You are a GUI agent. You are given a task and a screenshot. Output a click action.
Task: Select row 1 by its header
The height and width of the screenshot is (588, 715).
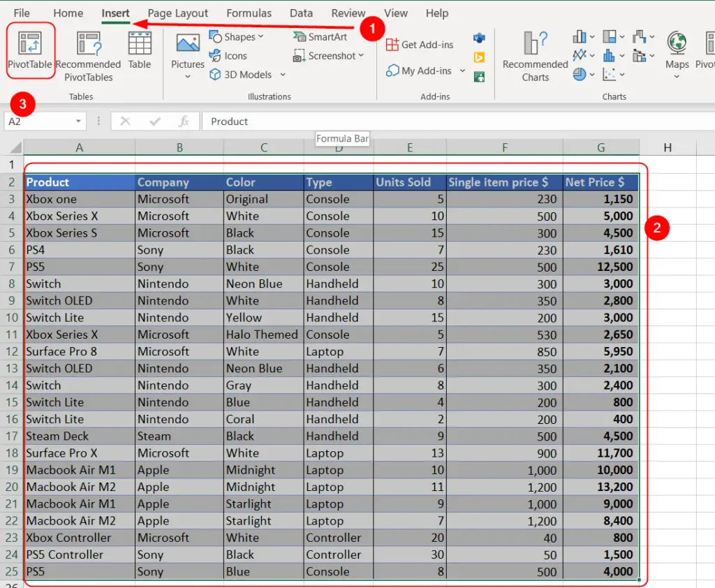coord(11,165)
